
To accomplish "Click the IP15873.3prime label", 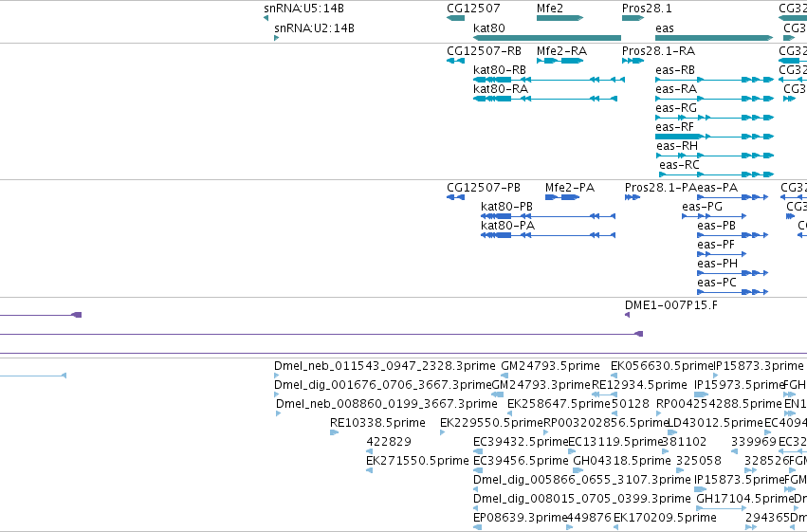I will [759, 366].
